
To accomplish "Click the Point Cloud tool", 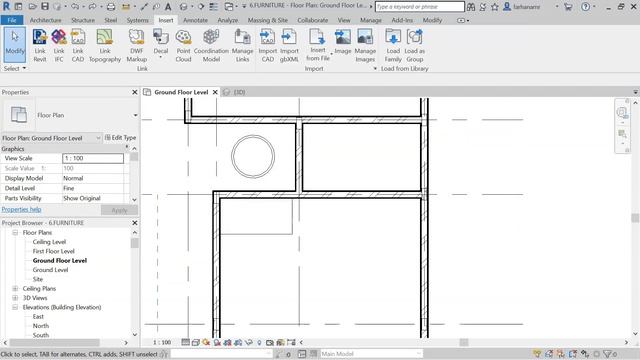I will [x=183, y=46].
